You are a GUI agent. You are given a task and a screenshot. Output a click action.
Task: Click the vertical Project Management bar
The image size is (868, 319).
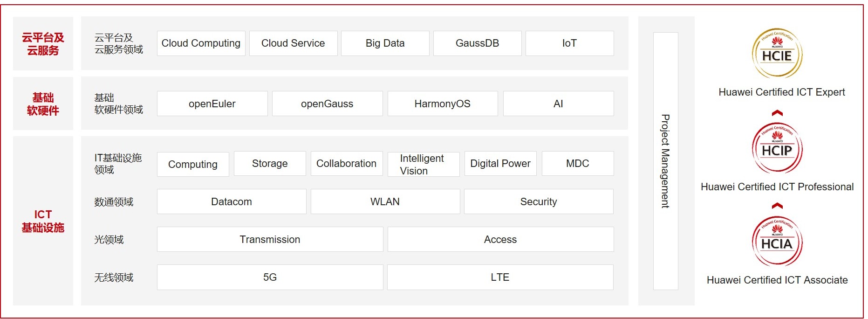click(666, 161)
